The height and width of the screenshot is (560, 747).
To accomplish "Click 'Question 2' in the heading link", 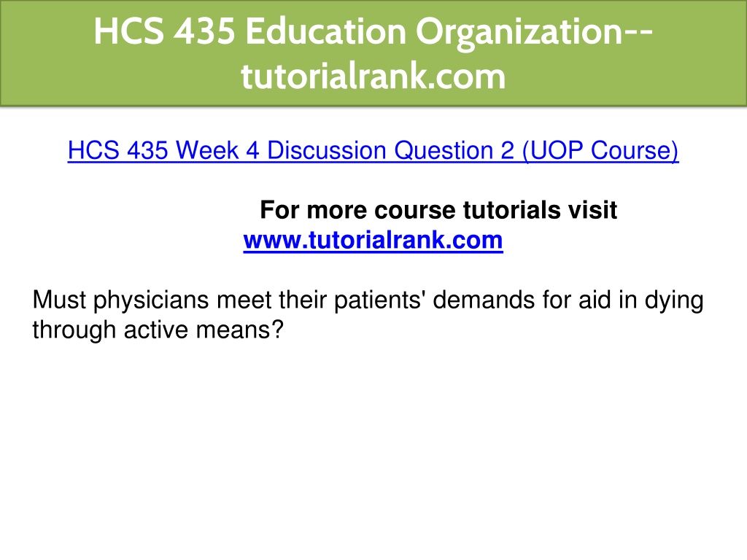I will 454,152.
